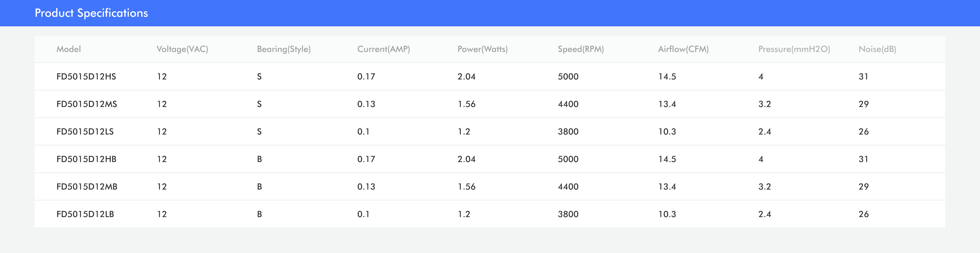
Task: Click the Airflow(CFM) column header
Action: coord(683,49)
